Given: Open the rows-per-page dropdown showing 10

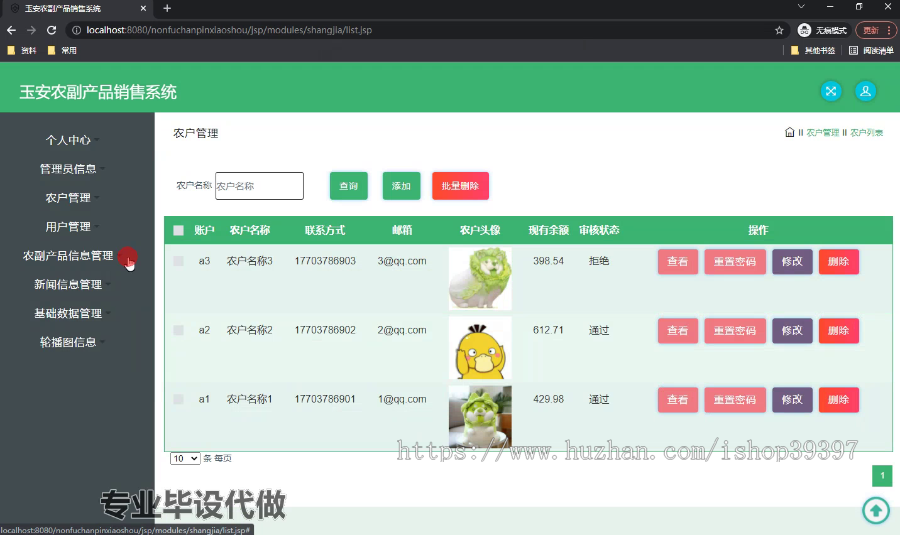Looking at the screenshot, I should coord(185,458).
